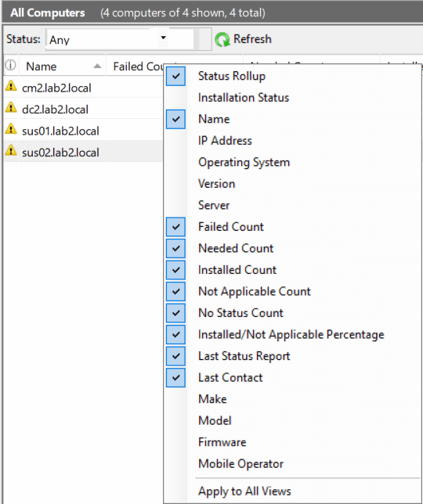This screenshot has height=504, width=423.
Task: Click the information icon column header
Action: tap(11, 65)
